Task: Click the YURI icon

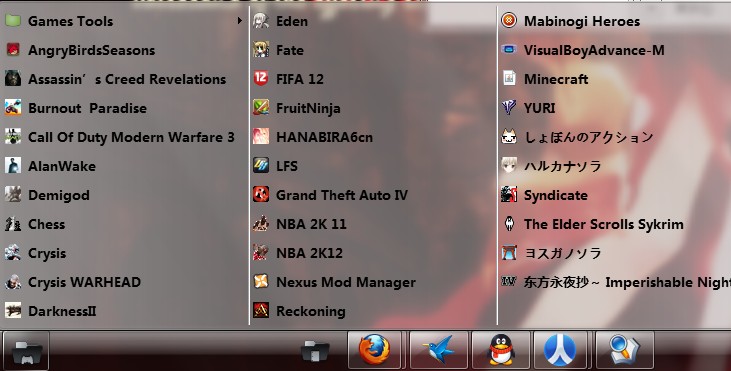Action: (509, 107)
